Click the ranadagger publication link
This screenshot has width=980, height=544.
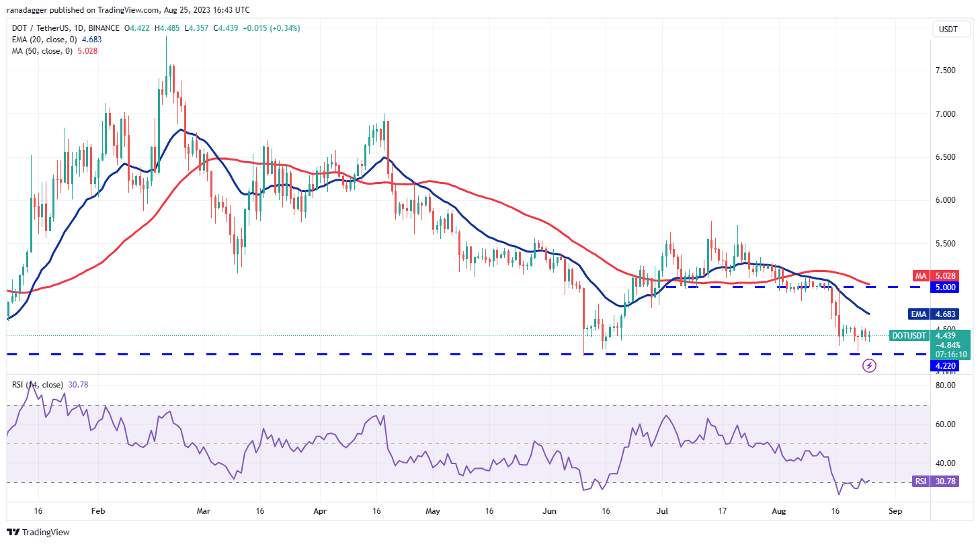tap(27, 9)
